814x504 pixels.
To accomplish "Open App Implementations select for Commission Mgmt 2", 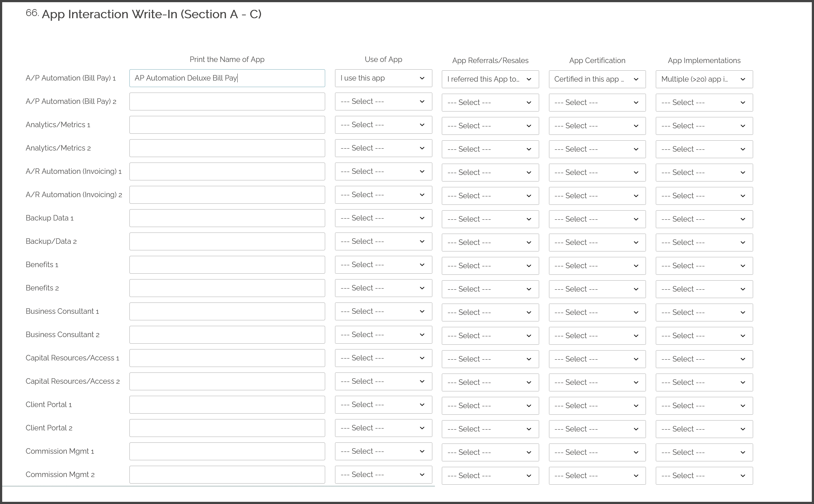I will point(704,476).
